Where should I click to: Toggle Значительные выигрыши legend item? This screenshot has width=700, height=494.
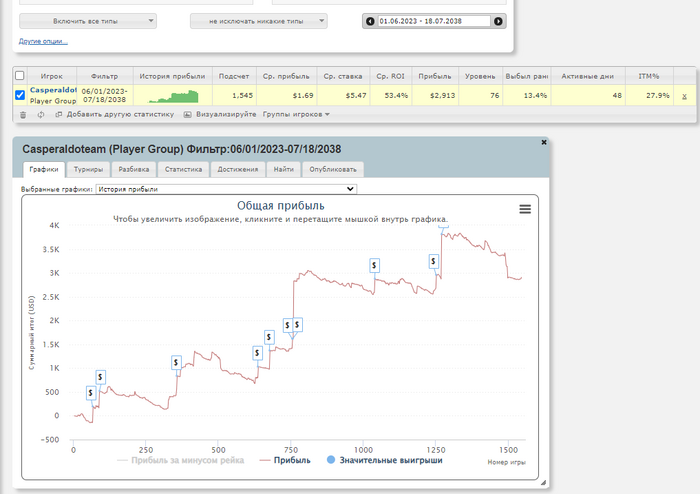(384, 460)
